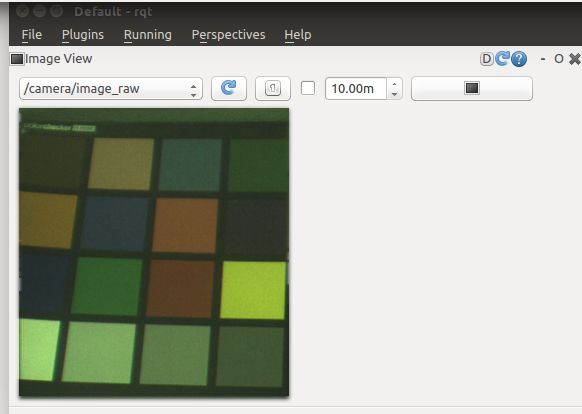Screen dimensions: 582x414
Task: Click the bright yellow-green color patch
Action: pyautogui.click(x=253, y=290)
